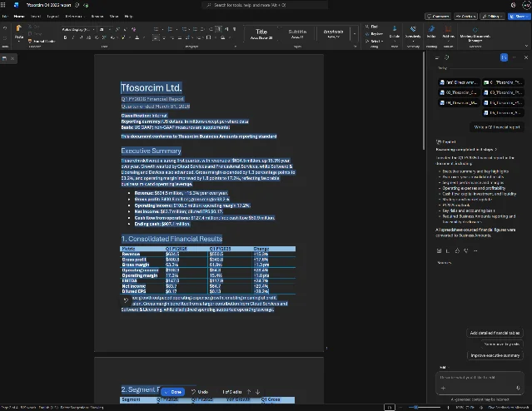Click the clear formatting icon
Screen dimensions: 532x411
(x=134, y=29)
